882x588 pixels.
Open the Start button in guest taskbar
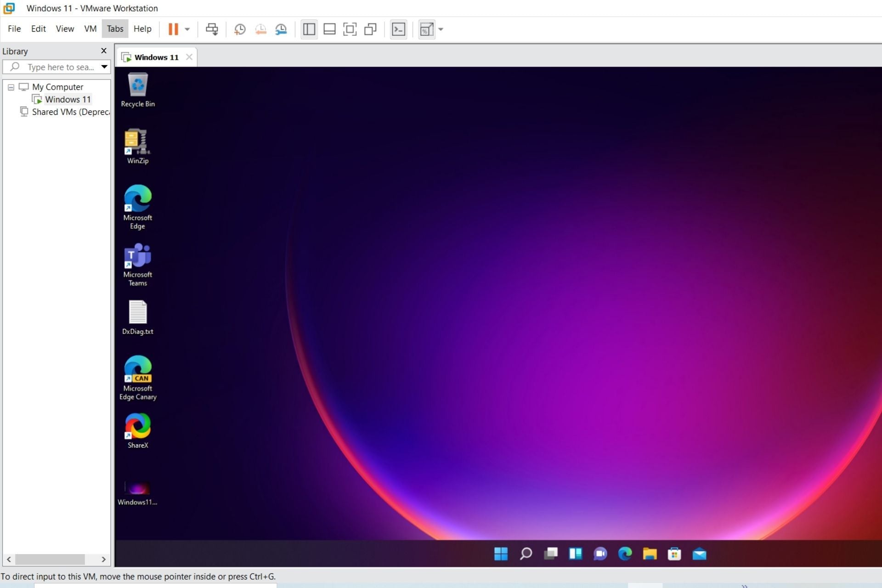tap(501, 554)
